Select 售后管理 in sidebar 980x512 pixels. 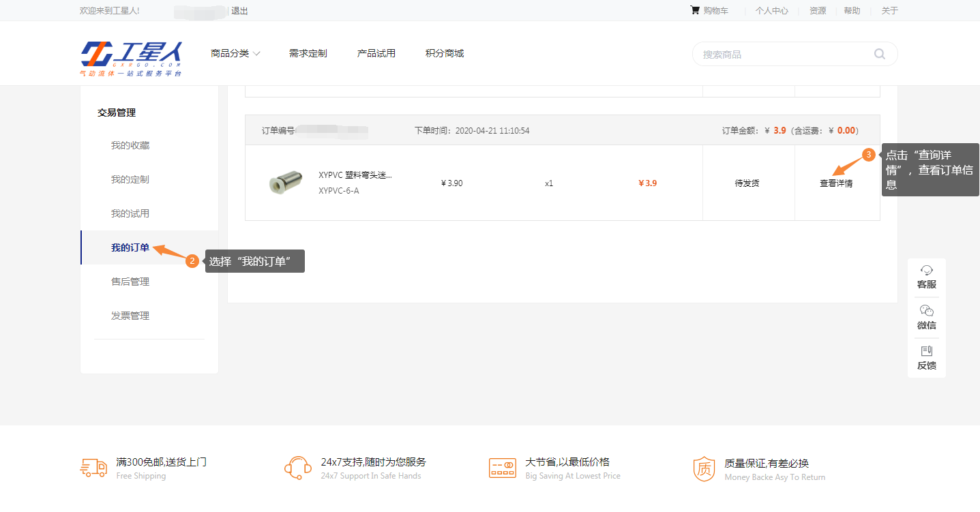130,282
